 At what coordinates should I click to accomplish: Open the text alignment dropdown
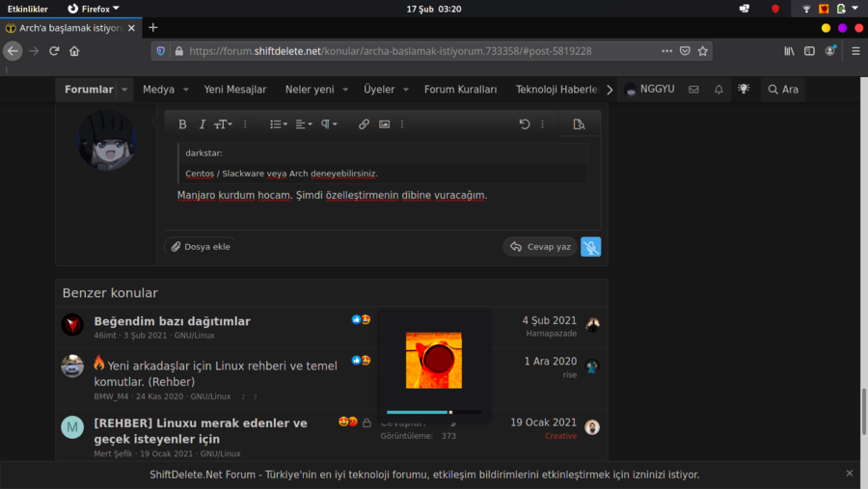tap(304, 124)
